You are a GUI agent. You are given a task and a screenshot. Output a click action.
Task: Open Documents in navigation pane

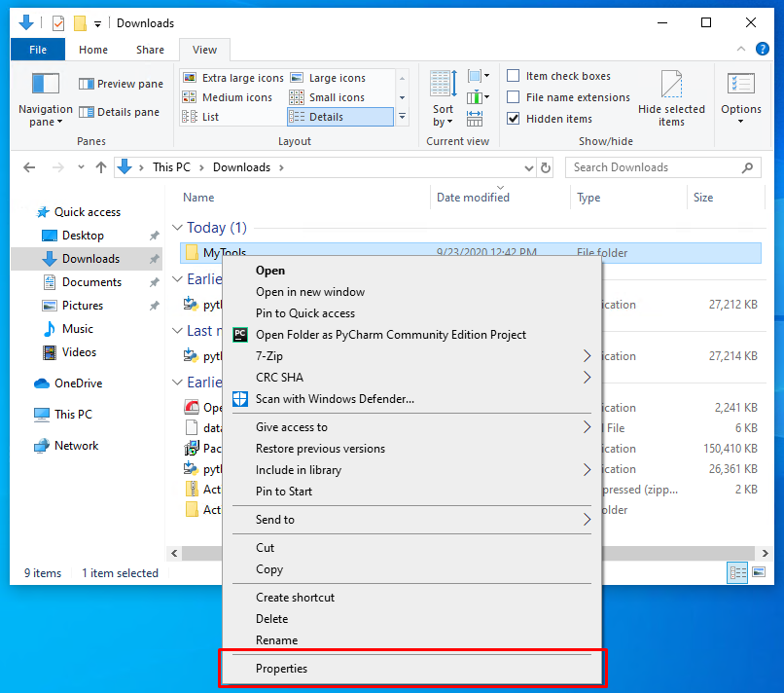pos(91,281)
